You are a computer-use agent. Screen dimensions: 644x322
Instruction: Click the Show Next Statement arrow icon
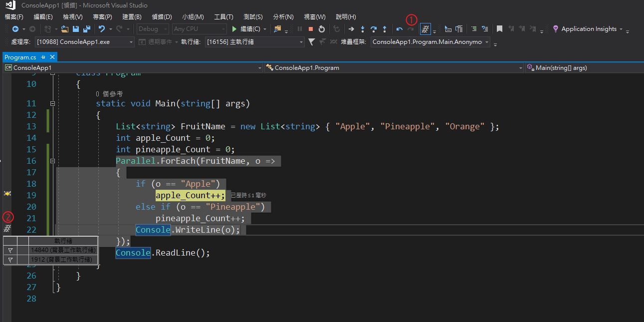351,29
